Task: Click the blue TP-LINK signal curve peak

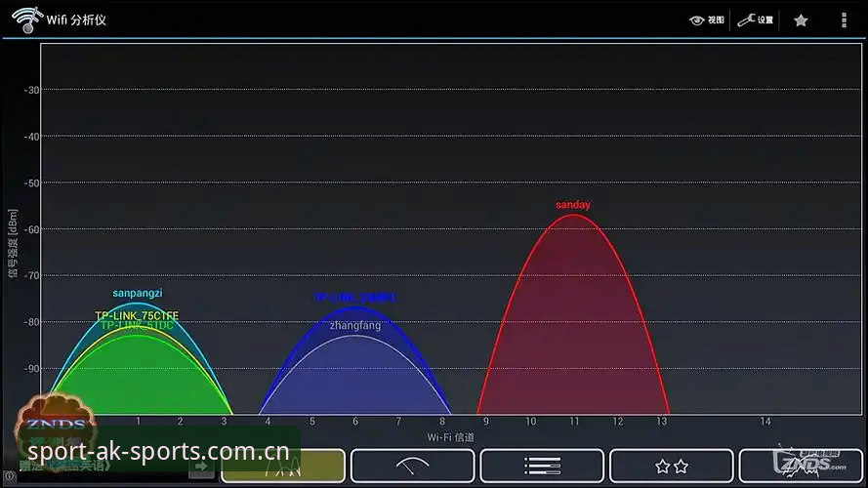Action: [355, 308]
